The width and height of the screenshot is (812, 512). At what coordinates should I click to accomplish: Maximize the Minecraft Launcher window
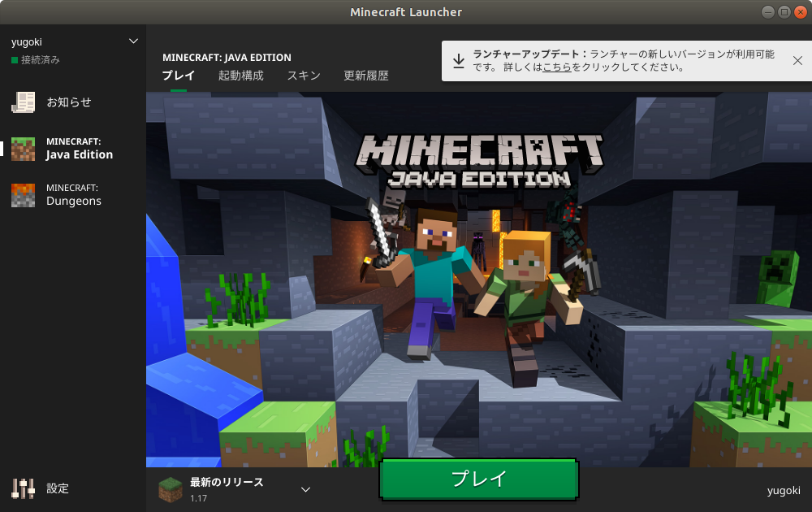point(784,12)
